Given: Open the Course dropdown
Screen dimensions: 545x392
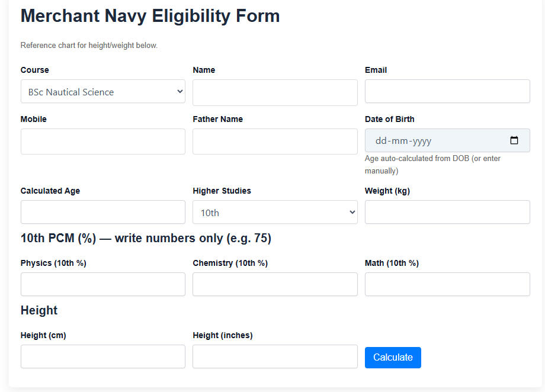Looking at the screenshot, I should [x=102, y=91].
